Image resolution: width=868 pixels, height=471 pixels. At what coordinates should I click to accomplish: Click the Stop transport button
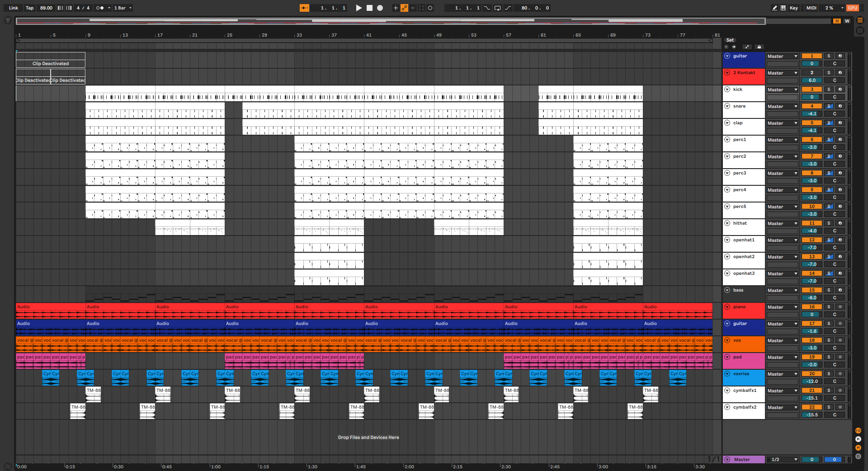369,8
